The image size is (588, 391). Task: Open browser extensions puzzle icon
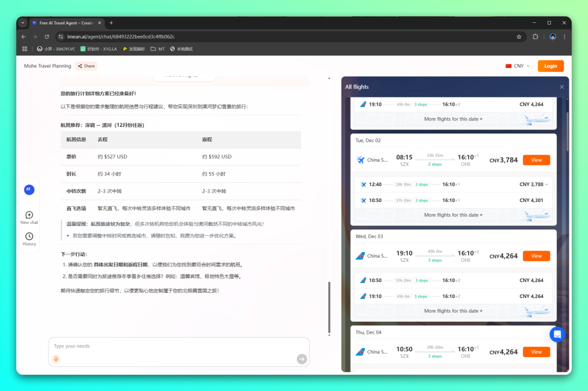535,36
